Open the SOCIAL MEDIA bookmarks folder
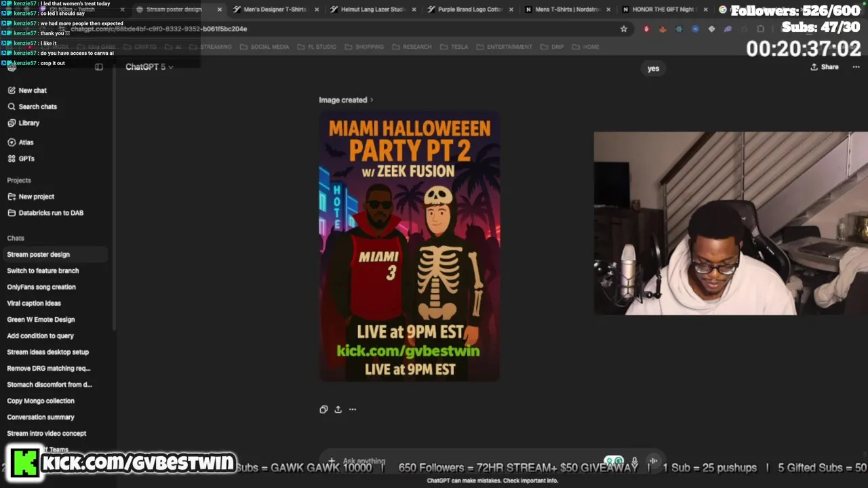Image resolution: width=868 pixels, height=488 pixels. (x=265, y=47)
